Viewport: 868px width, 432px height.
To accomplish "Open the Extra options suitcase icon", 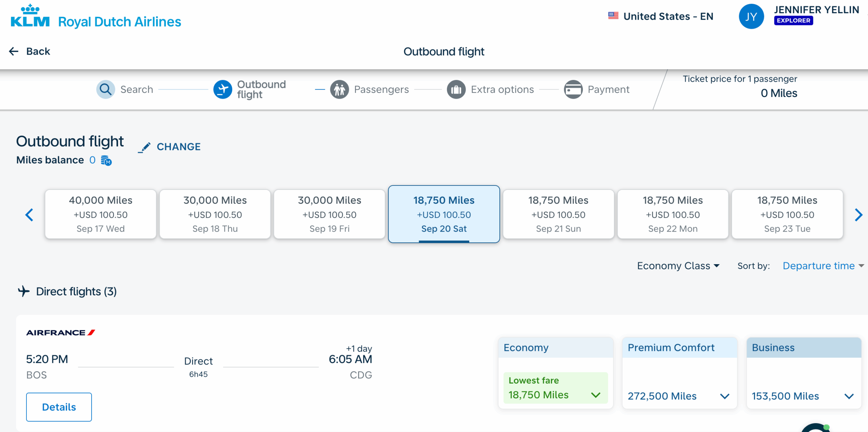I will click(x=456, y=89).
